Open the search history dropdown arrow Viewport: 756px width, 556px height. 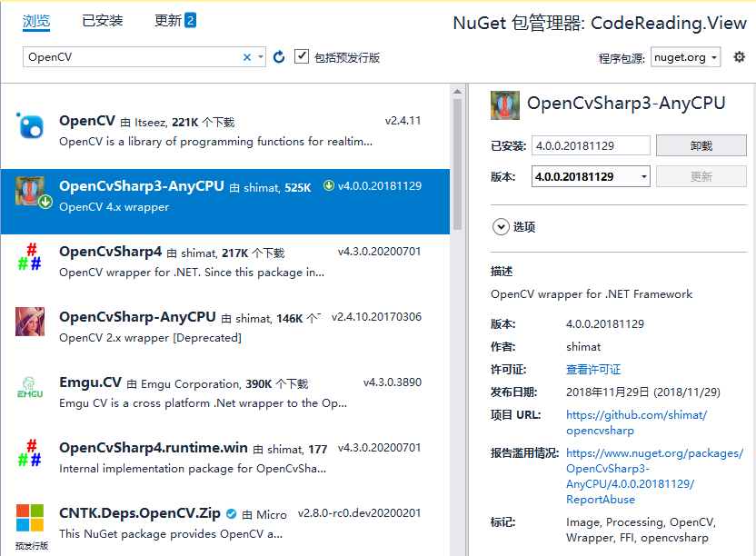pyautogui.click(x=261, y=57)
